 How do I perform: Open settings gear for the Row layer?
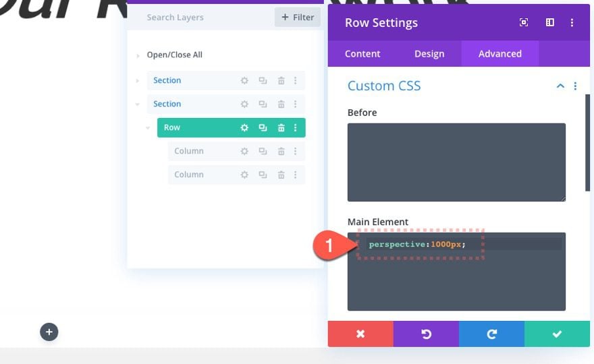point(244,127)
